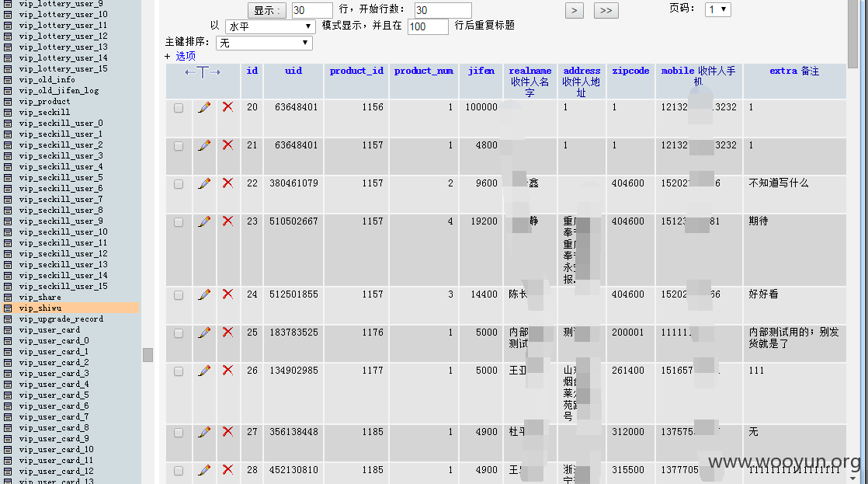Delete row with id 21
The height and width of the screenshot is (484, 868).
(227, 145)
